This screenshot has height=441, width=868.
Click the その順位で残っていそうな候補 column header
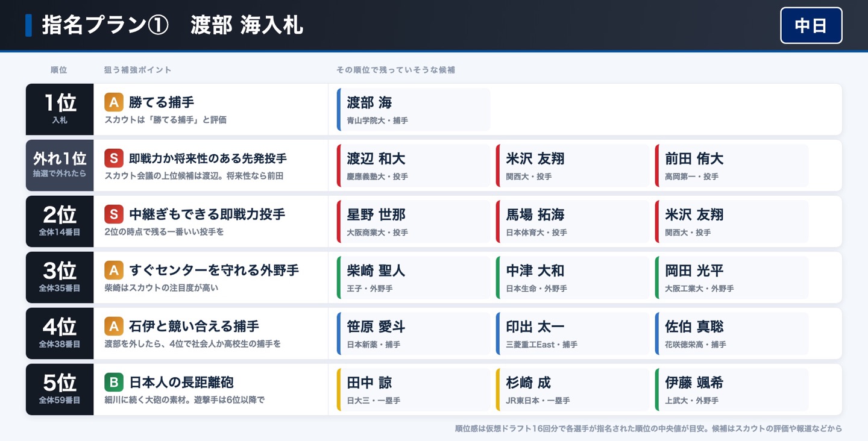point(396,70)
